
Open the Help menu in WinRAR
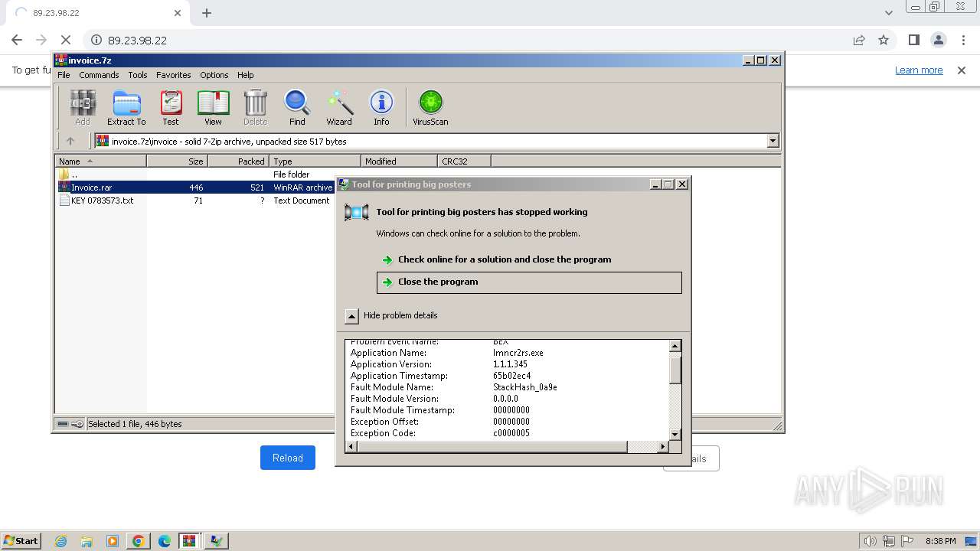pos(245,75)
